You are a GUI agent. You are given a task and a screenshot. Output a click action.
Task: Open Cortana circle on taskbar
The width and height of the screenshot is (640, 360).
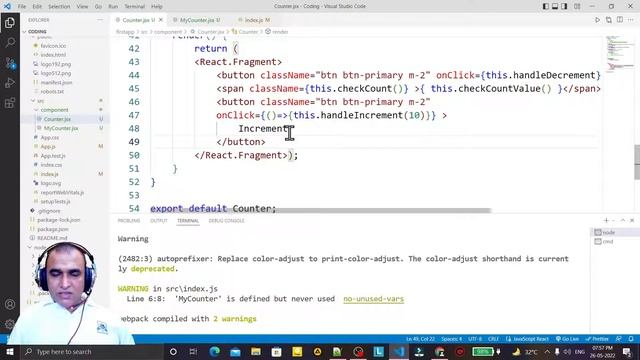click(173, 351)
